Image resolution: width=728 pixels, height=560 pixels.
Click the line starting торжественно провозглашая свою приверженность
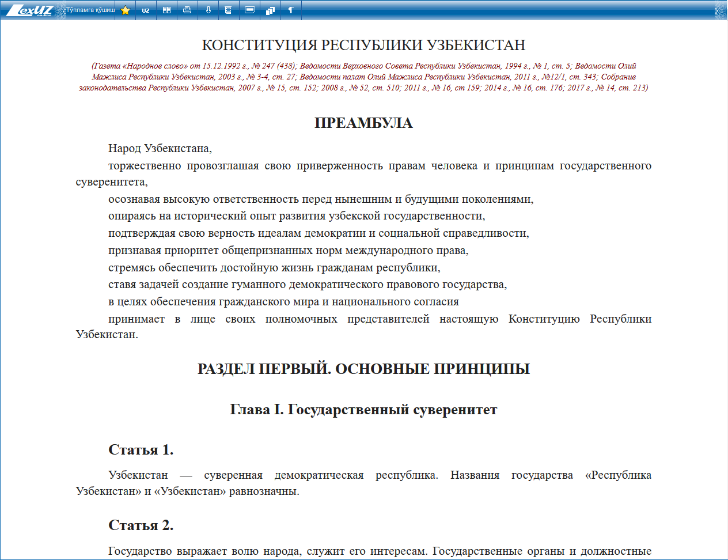tap(363, 174)
